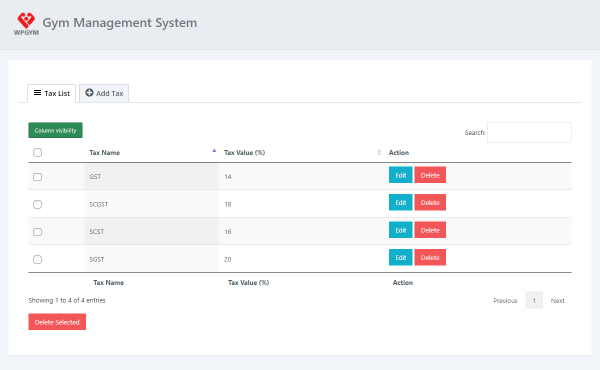
Task: Go to the Previous page
Action: click(x=505, y=301)
